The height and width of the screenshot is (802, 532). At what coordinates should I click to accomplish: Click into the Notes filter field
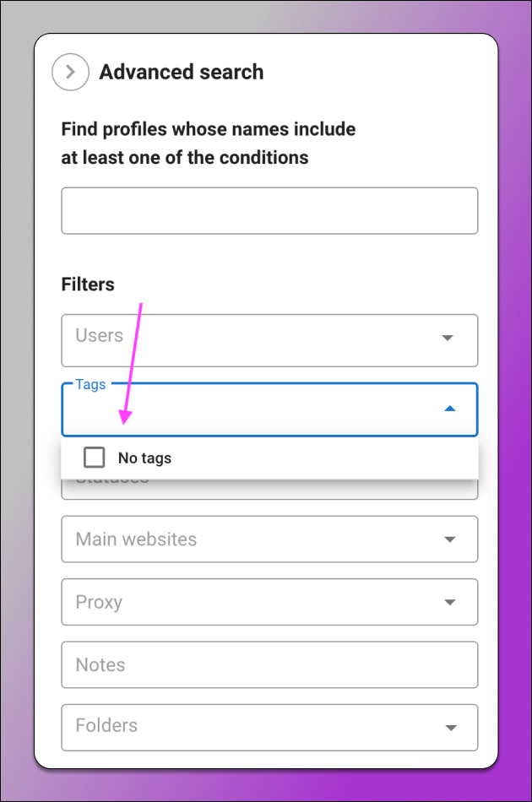(x=269, y=665)
